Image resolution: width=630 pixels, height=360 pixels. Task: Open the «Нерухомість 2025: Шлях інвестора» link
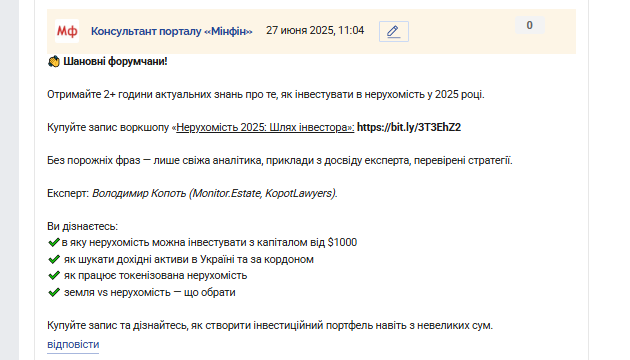coord(265,127)
